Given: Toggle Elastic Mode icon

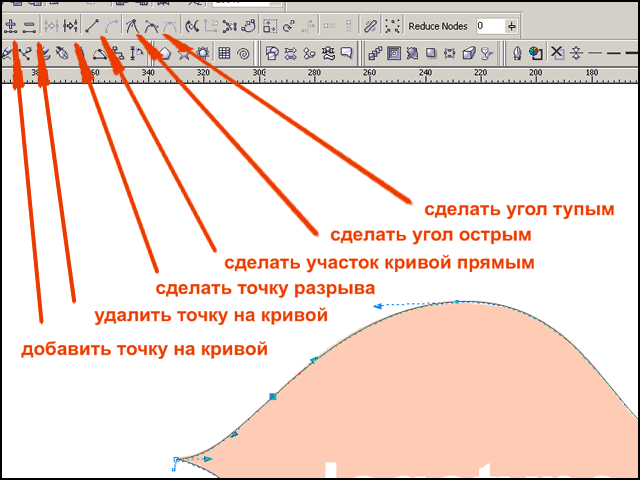Looking at the screenshot, I should pos(370,27).
